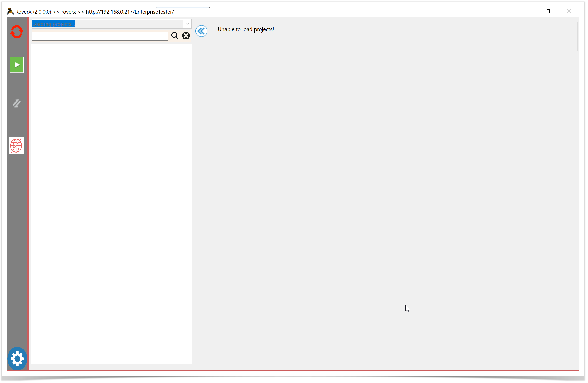588x383 pixels.
Task: Minimize the RoverX window
Action: 528,11
